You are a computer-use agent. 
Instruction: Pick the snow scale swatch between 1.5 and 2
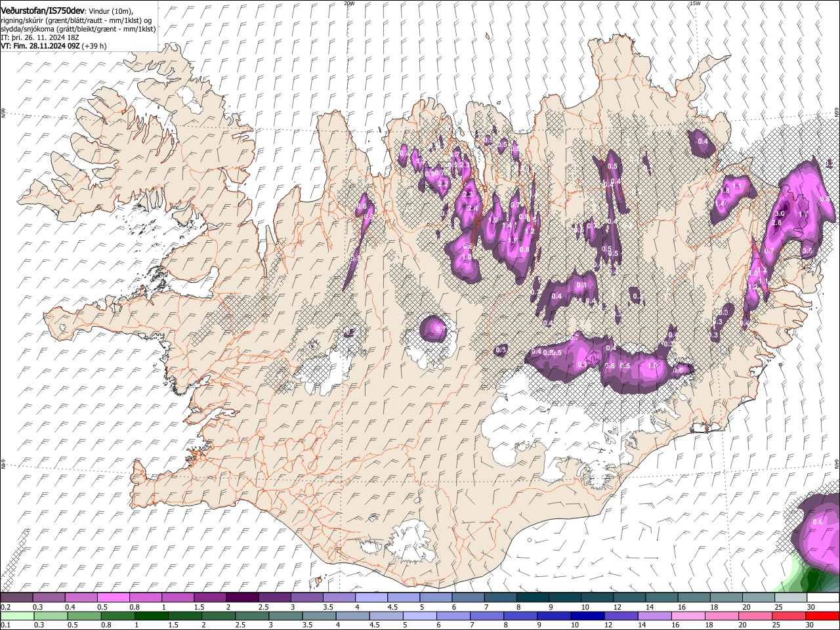pos(209,598)
